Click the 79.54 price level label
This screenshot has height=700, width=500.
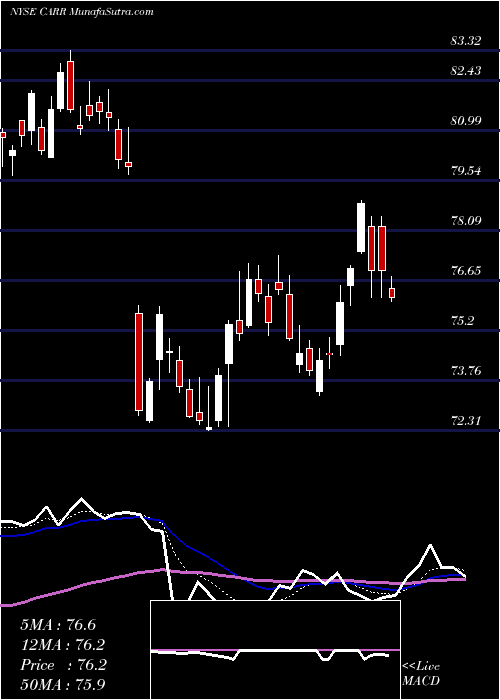coord(466,171)
